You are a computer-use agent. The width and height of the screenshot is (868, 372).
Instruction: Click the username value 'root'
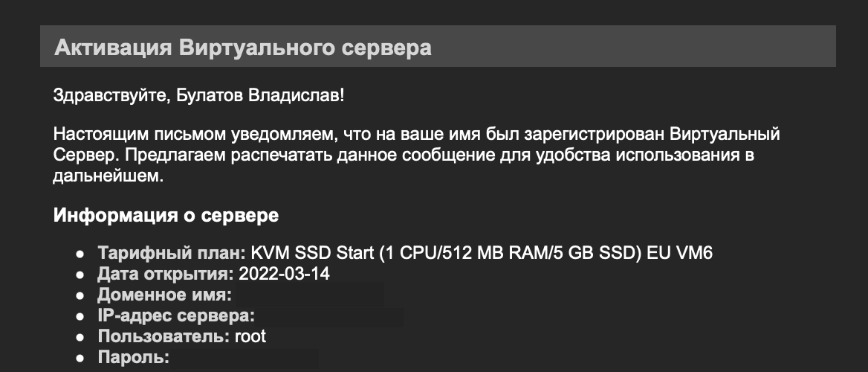(x=250, y=336)
